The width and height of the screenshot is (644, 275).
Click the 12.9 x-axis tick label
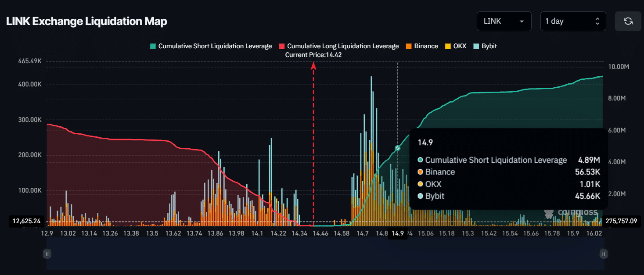pos(47,233)
